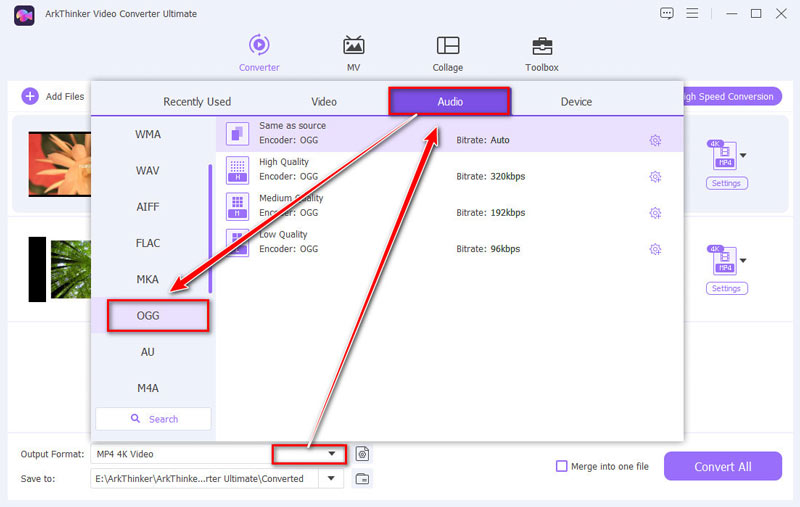Image resolution: width=800 pixels, height=507 pixels.
Task: Expand format arrow for first video
Action: point(743,155)
